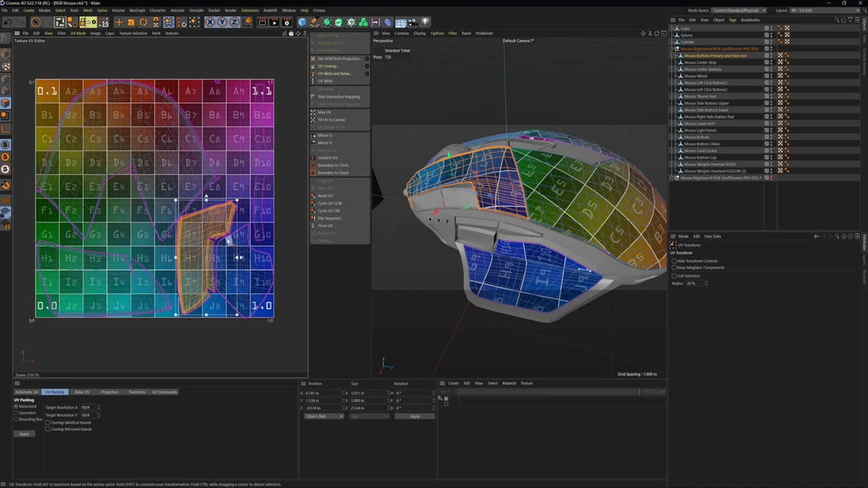Click Set UVW from Projection icon
Viewport: 868px width, 488px height.
tap(312, 59)
